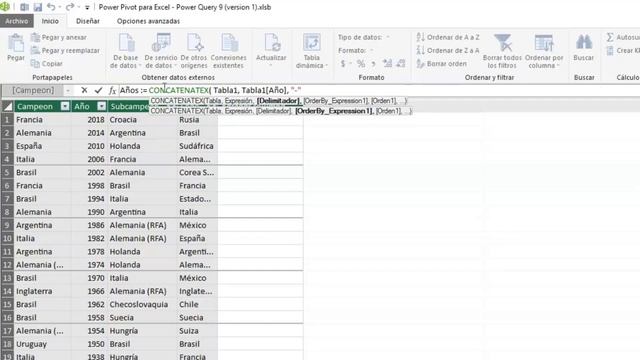Switch to Opciones avanzadas tab

tap(148, 21)
